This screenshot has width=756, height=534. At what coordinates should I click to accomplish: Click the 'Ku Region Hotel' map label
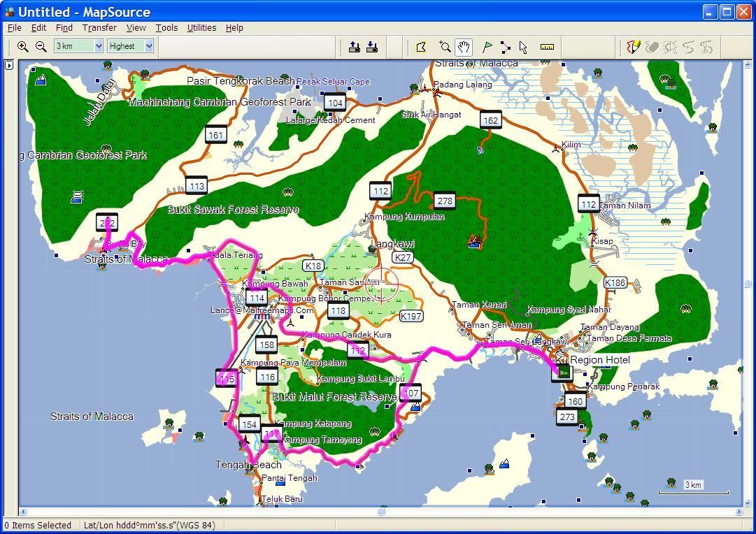[x=593, y=360]
